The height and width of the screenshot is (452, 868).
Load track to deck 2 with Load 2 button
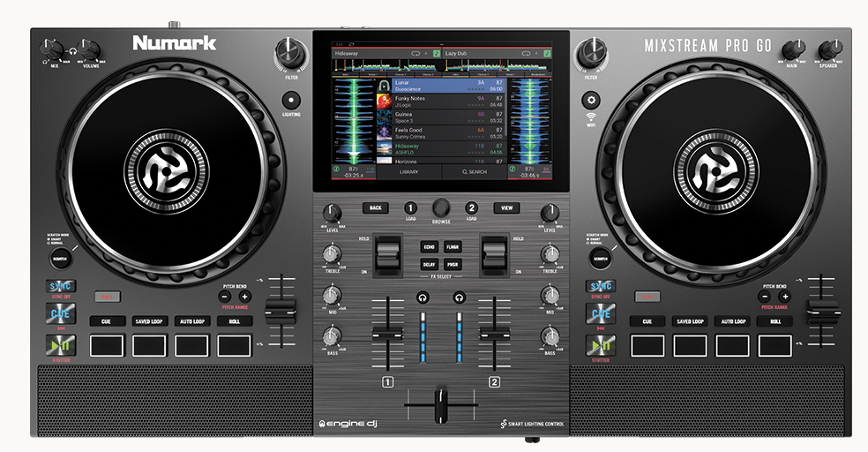tap(471, 207)
